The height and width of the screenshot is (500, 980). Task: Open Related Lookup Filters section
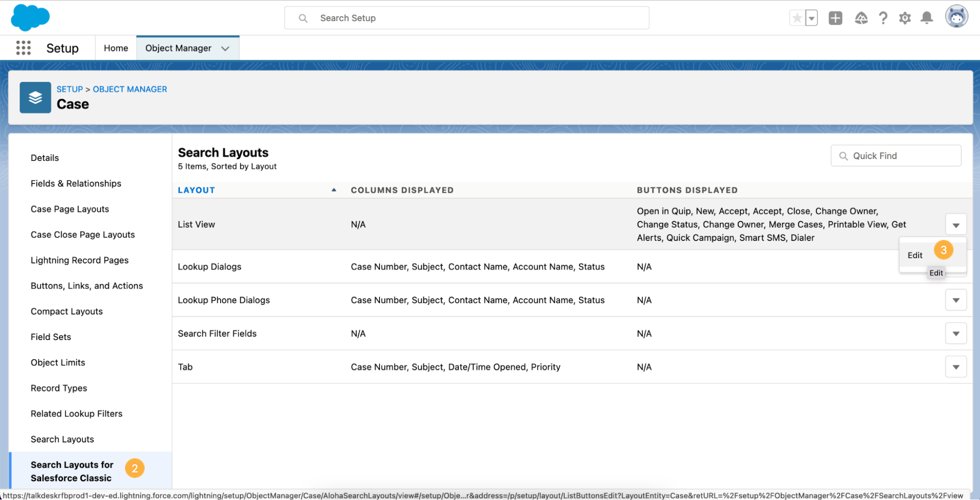pos(76,413)
